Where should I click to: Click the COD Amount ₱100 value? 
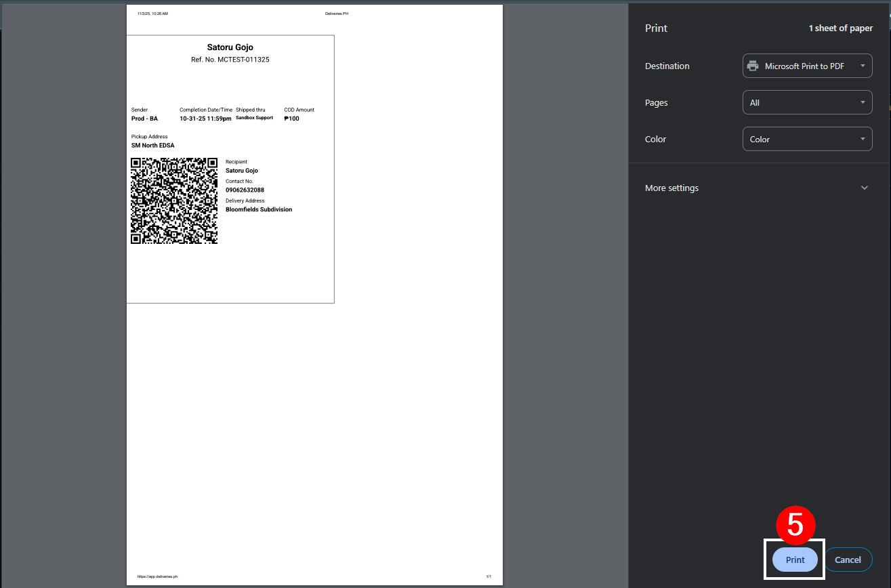point(291,119)
